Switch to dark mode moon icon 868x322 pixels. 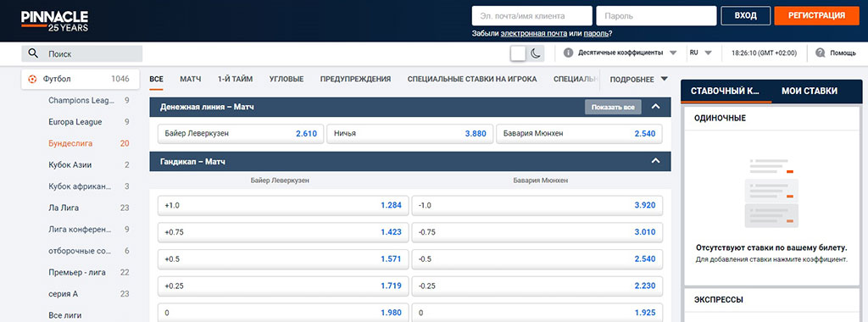(x=535, y=53)
